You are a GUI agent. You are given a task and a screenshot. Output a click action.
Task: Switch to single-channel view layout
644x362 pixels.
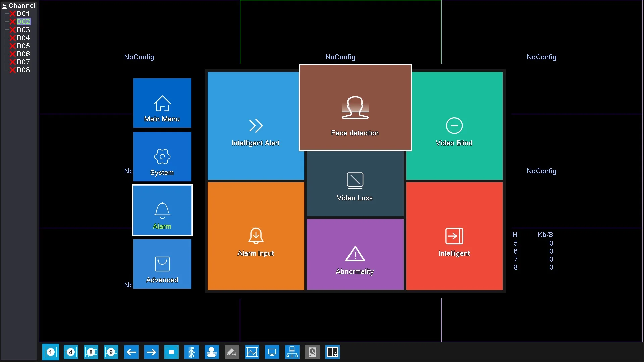coord(51,352)
